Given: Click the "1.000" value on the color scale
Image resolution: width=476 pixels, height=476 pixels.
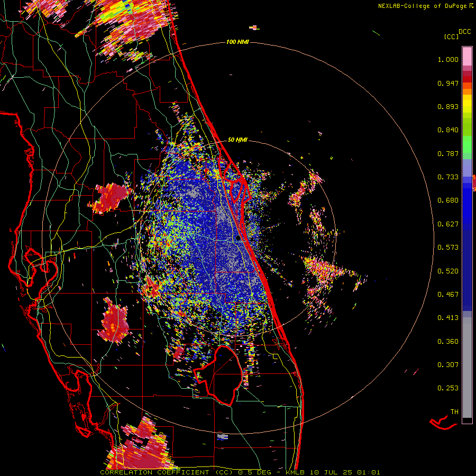Looking at the screenshot, I should tap(448, 59).
